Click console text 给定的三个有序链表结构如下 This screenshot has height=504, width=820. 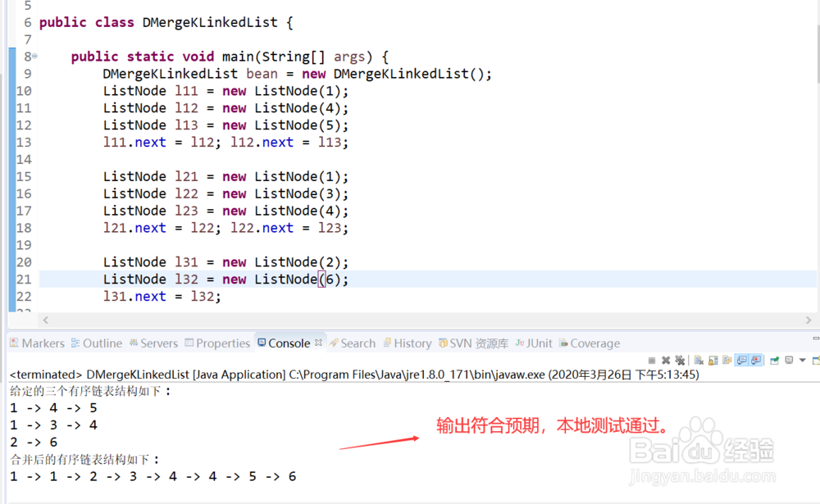point(90,391)
